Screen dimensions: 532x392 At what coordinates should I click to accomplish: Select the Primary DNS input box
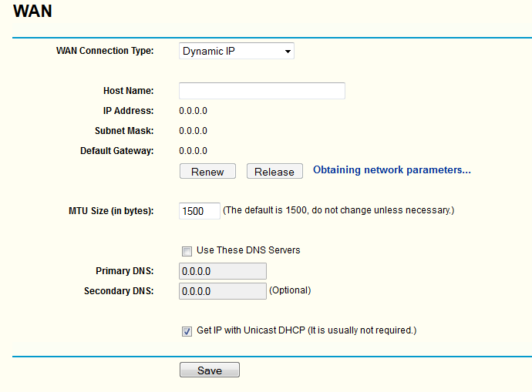(222, 271)
